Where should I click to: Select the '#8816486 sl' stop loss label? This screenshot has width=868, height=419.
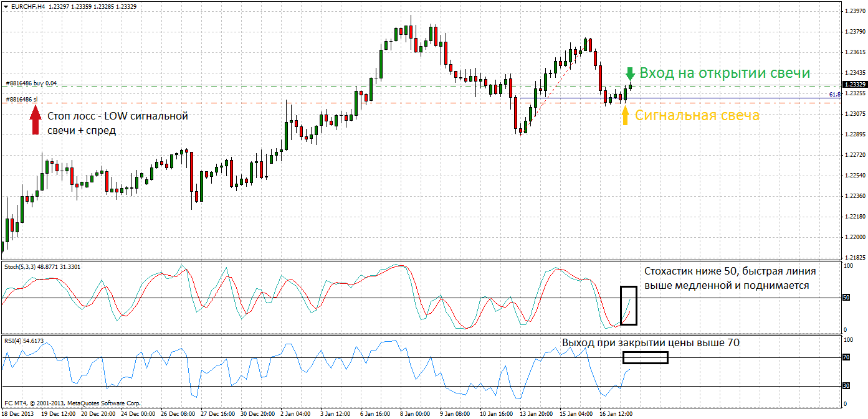(x=22, y=99)
